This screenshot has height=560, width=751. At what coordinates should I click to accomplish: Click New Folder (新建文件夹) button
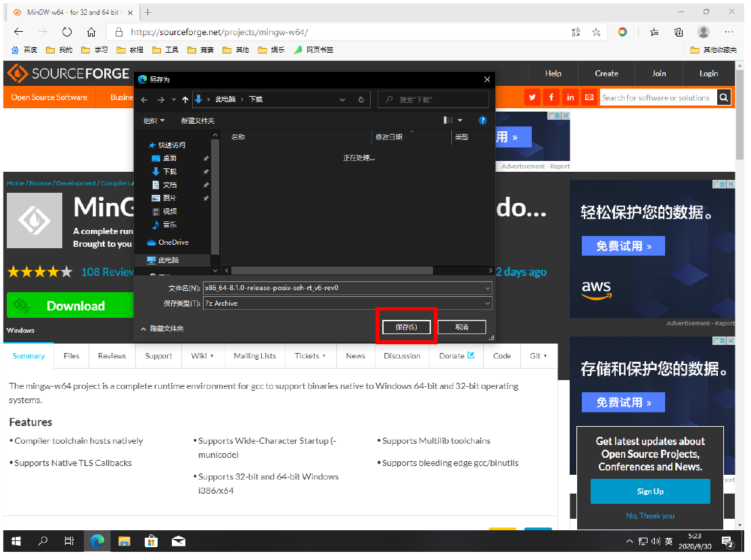point(198,120)
